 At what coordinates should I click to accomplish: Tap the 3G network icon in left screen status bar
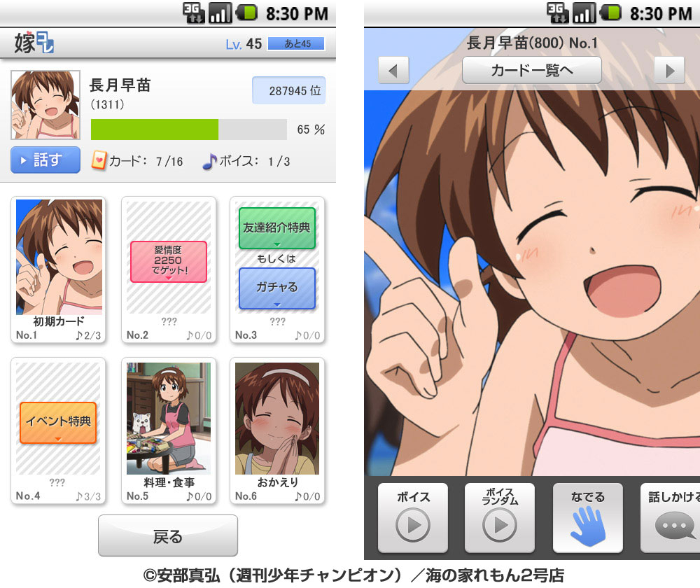pos(194,13)
